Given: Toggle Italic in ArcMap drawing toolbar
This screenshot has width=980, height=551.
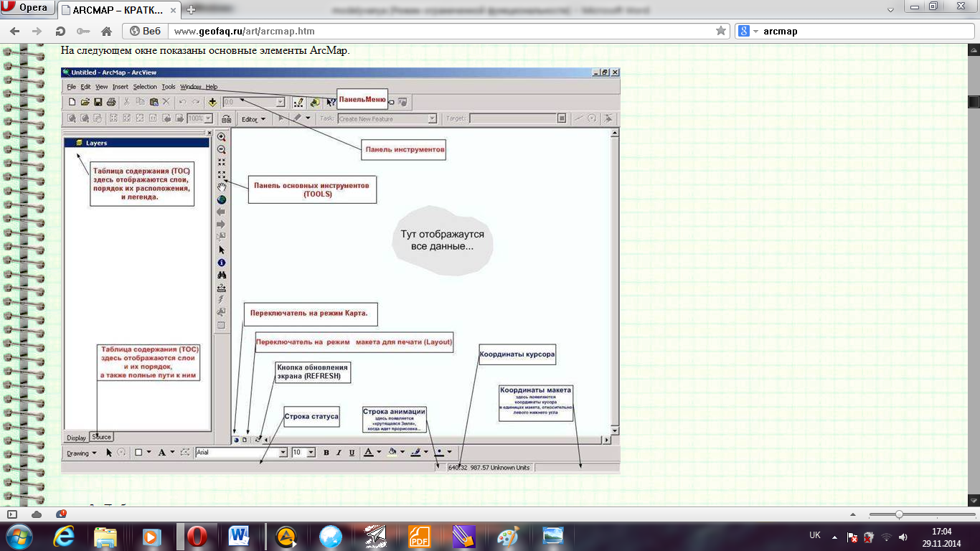Looking at the screenshot, I should point(339,453).
